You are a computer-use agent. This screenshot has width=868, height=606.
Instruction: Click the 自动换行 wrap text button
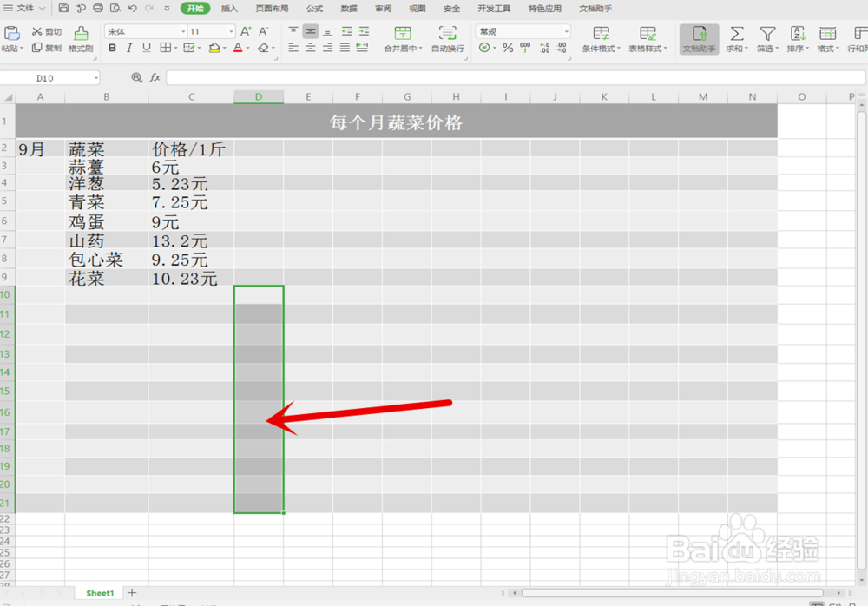447,39
